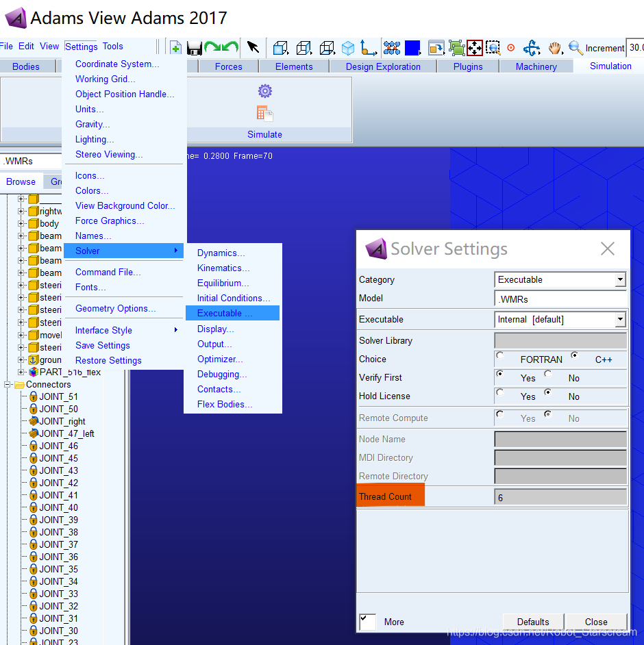Select No for Remote Compute
This screenshot has width=644, height=645.
coord(547,414)
